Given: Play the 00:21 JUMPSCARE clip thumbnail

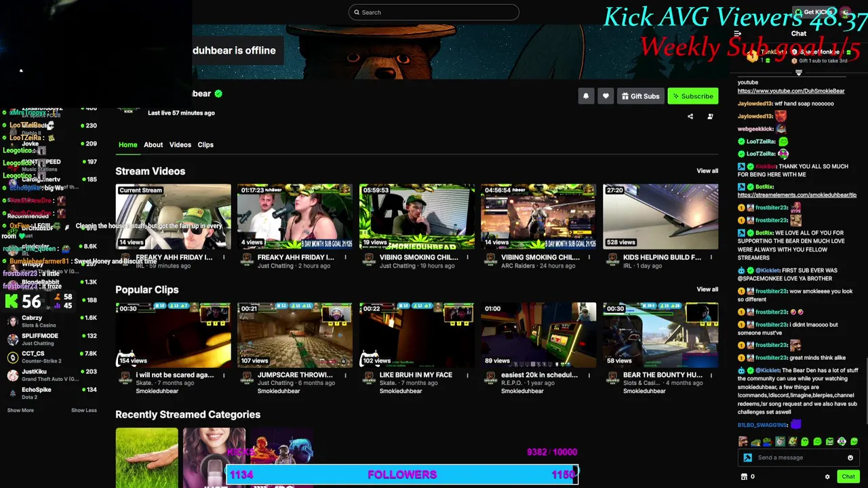Looking at the screenshot, I should [295, 335].
